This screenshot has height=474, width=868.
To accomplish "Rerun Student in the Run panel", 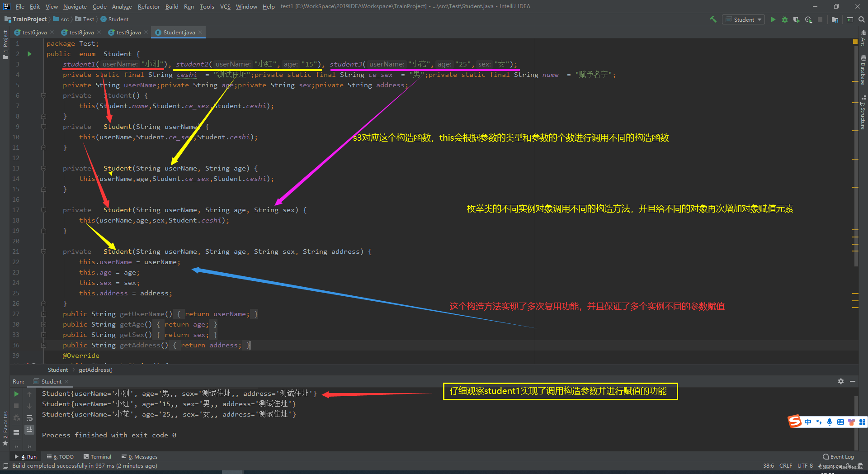I will (16, 394).
